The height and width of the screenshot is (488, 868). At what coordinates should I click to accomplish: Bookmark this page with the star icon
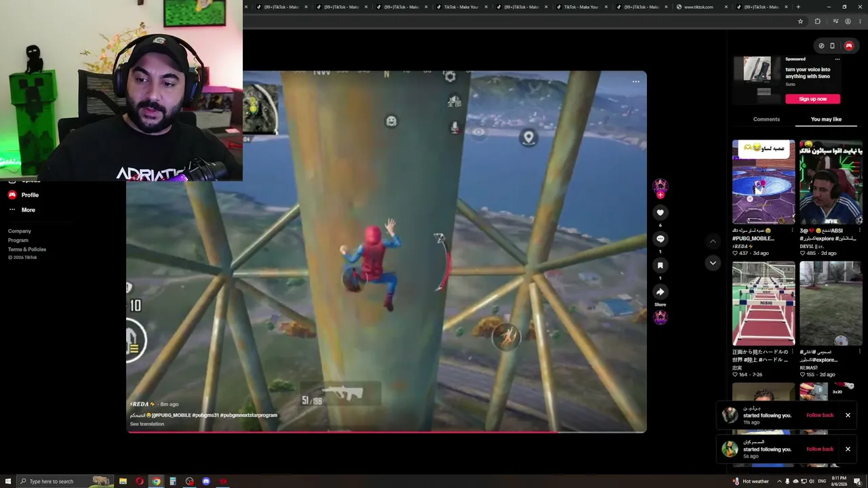pos(800,22)
